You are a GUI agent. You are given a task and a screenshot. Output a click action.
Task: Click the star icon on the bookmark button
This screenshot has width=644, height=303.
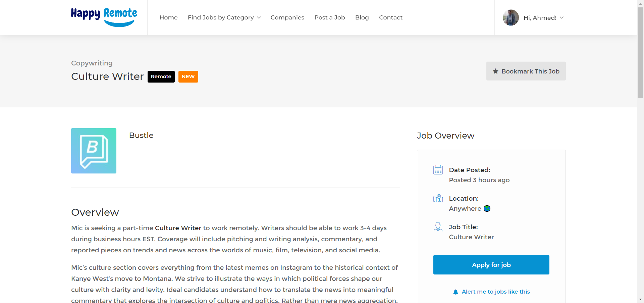pos(495,71)
